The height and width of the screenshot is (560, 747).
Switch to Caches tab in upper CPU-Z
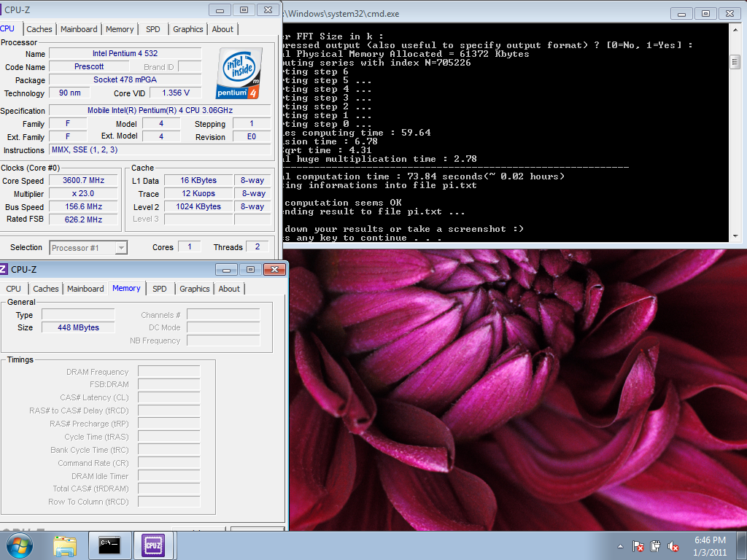pyautogui.click(x=39, y=29)
